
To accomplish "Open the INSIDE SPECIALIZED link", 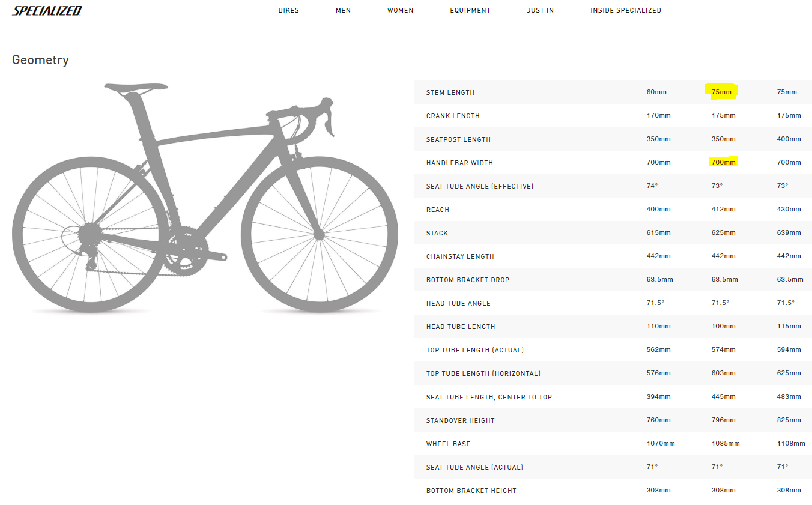I will click(625, 11).
